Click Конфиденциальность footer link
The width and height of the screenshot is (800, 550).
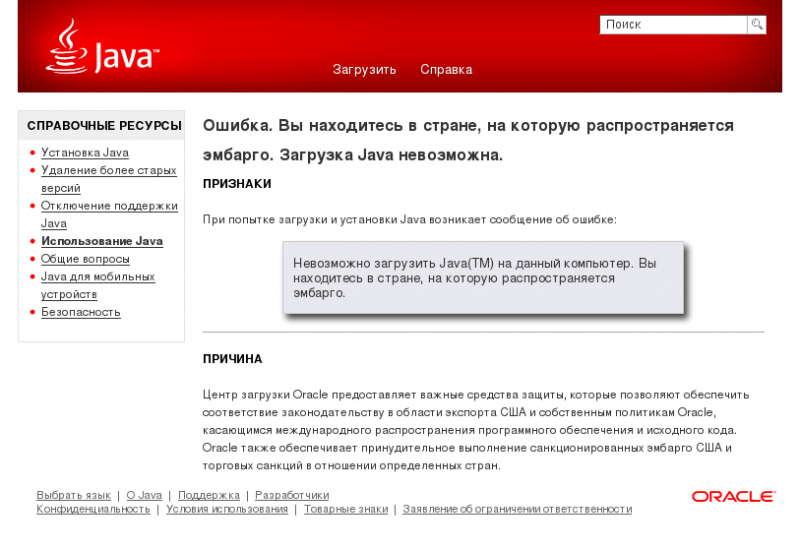(x=93, y=509)
